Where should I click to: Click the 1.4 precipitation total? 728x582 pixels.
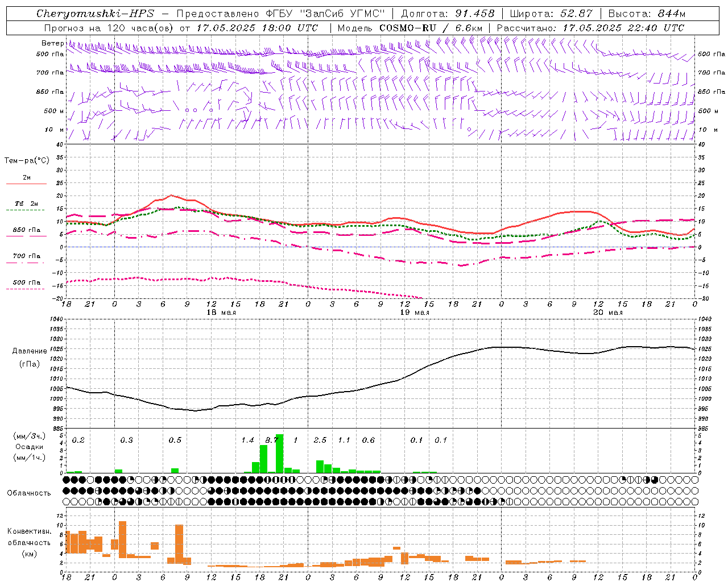[248, 440]
